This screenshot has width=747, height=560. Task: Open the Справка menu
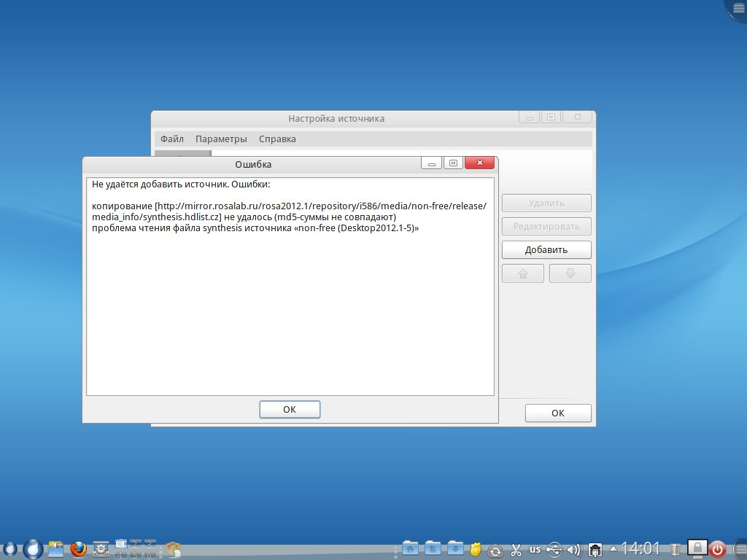coord(277,139)
